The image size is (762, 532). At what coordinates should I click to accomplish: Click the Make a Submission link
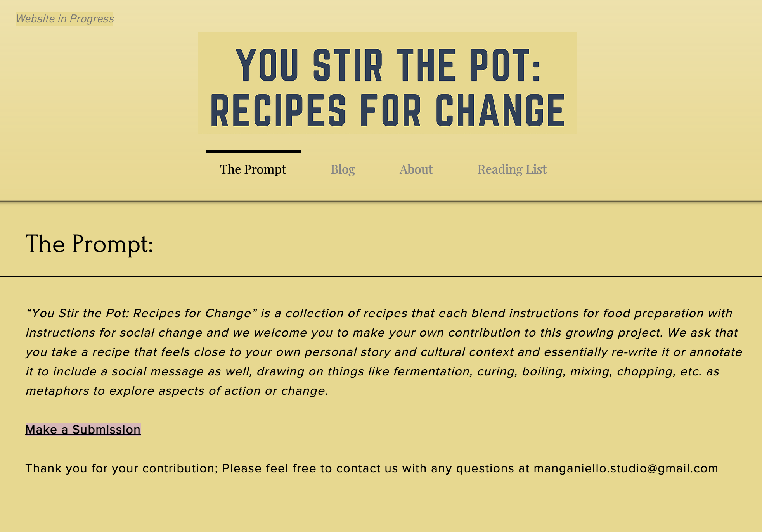(83, 430)
